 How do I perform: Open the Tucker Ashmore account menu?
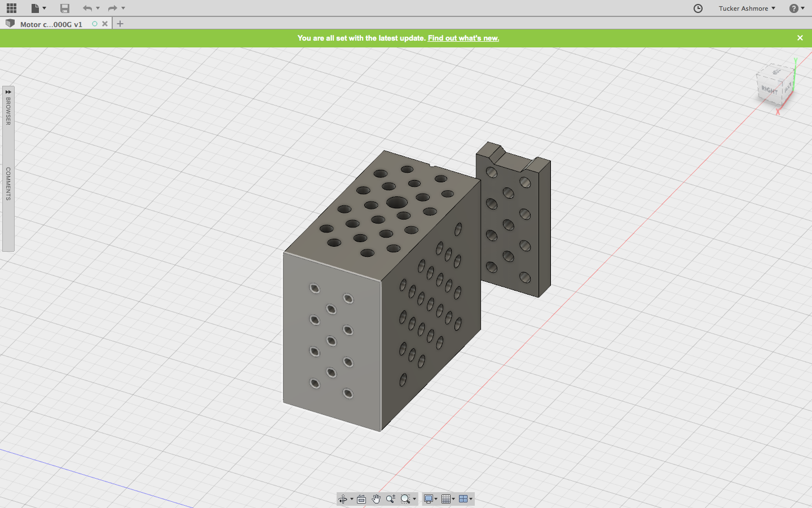point(747,8)
